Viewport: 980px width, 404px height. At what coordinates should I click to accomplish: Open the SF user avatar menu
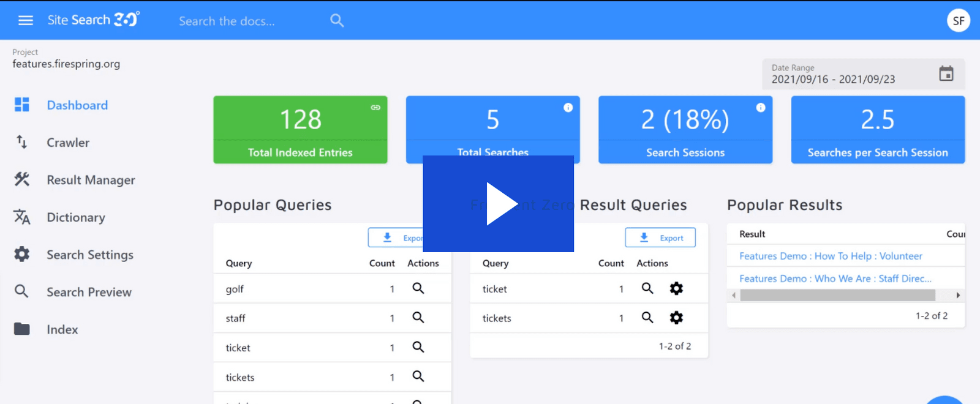coord(958,21)
